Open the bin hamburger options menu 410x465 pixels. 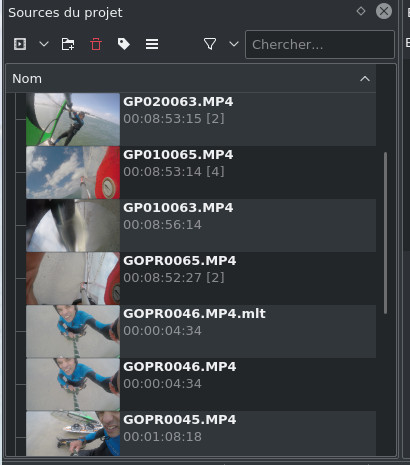point(152,44)
